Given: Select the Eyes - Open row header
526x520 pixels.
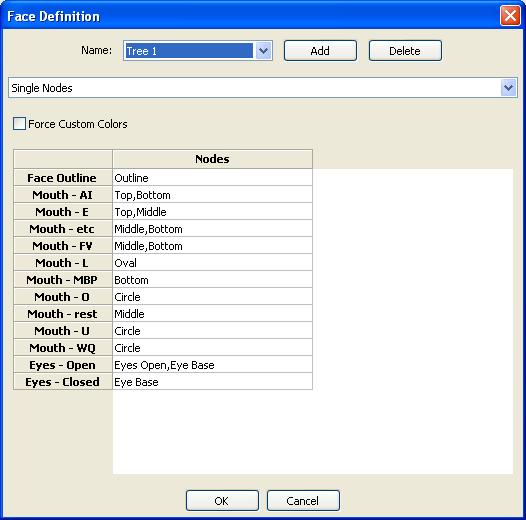Looking at the screenshot, I should tap(62, 365).
